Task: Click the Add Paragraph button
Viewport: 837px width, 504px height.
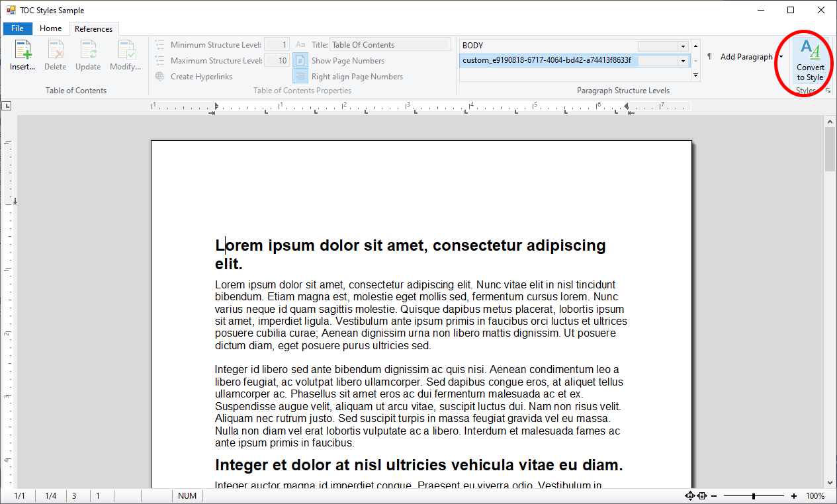Action: click(x=740, y=57)
